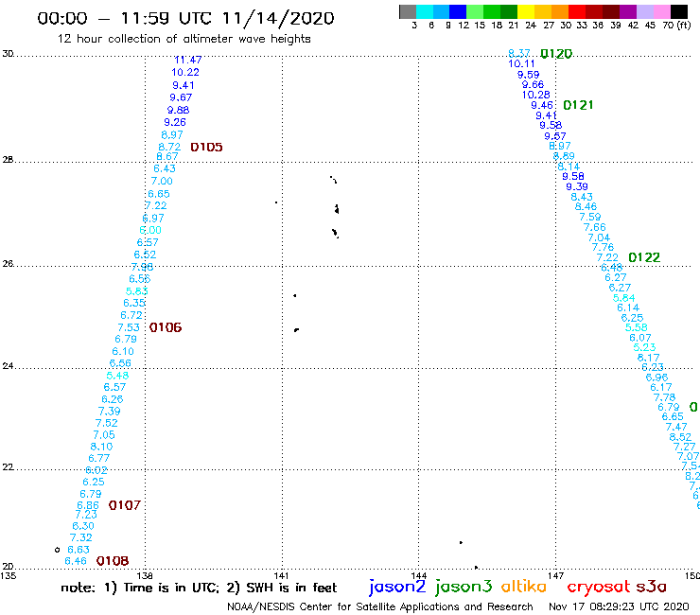Select time marker 0106 on the left track
Screen dimensions: 700x615
pos(166,327)
